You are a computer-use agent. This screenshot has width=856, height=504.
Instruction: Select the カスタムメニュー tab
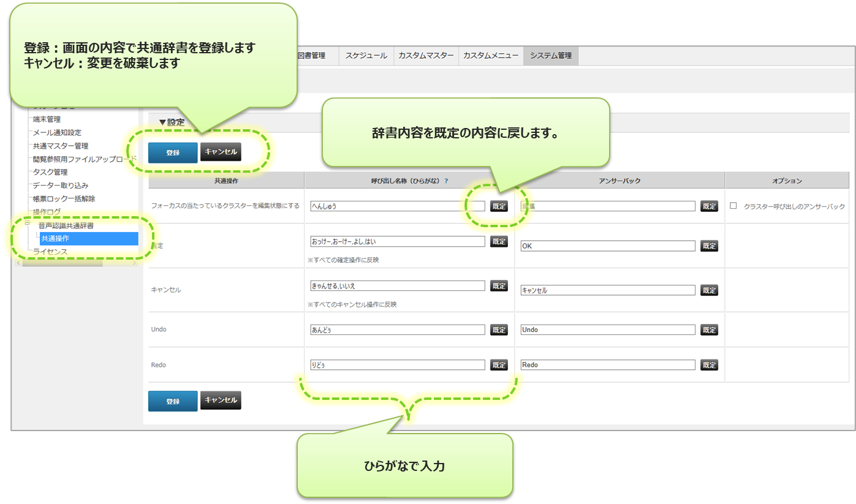[x=491, y=56]
